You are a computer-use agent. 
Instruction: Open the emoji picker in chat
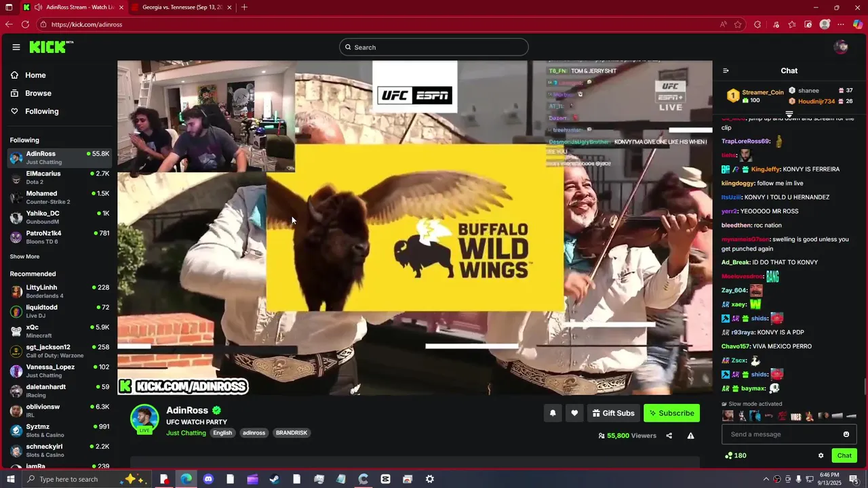(846, 434)
